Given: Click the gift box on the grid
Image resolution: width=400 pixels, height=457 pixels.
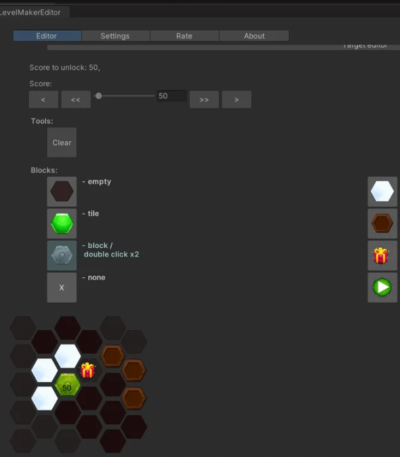Looking at the screenshot, I should coord(88,370).
